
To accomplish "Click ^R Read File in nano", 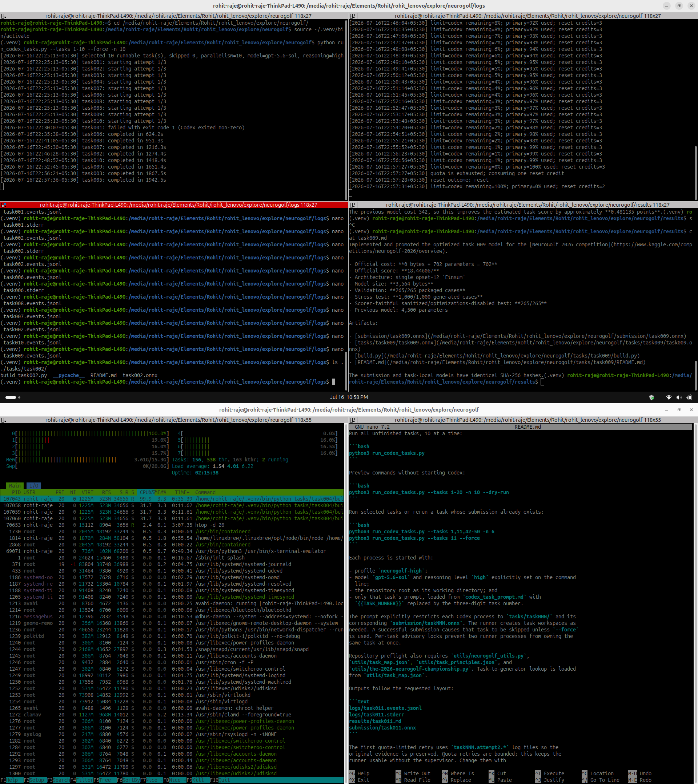I will [x=413, y=780].
